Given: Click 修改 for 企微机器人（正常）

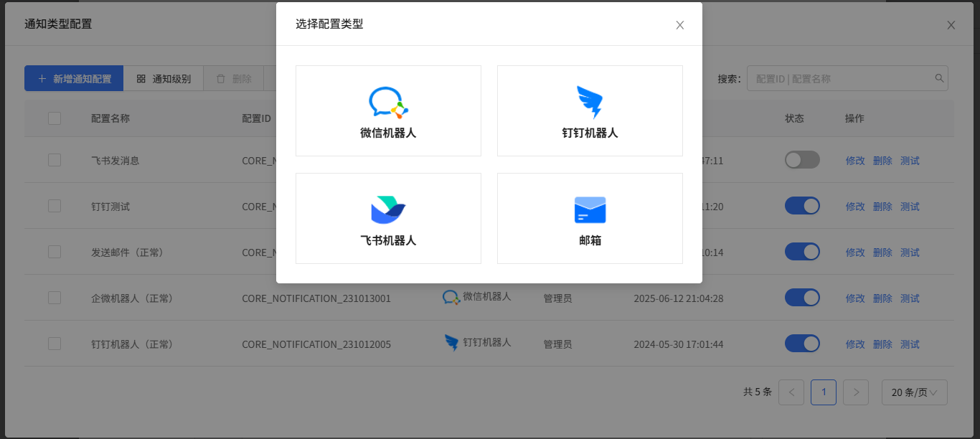Looking at the screenshot, I should 855,298.
